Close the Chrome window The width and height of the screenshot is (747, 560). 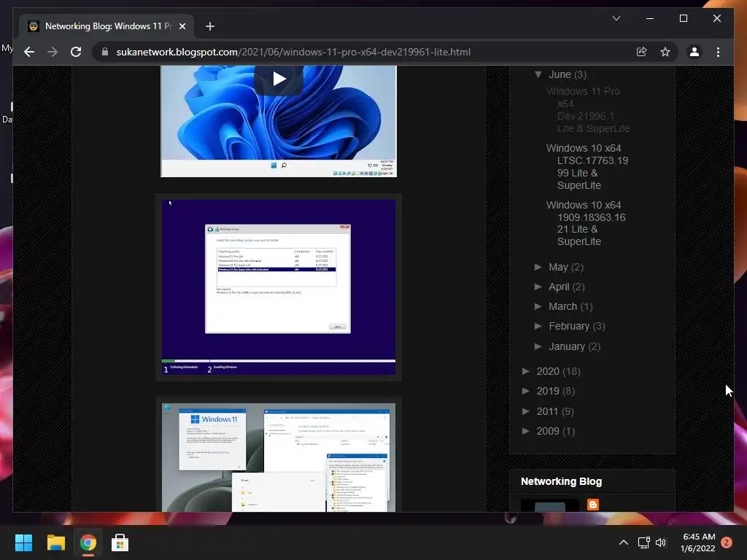click(x=716, y=18)
